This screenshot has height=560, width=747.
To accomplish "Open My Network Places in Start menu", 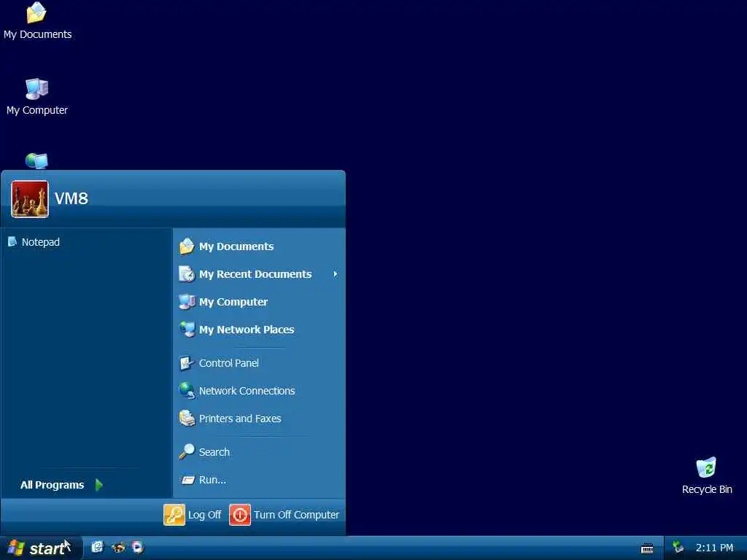I will coord(259,329).
